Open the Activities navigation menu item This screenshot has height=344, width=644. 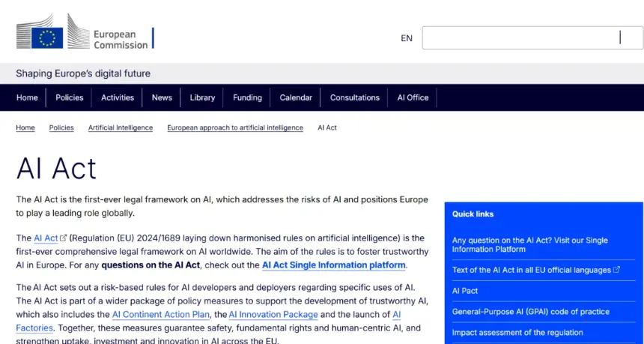pyautogui.click(x=118, y=97)
